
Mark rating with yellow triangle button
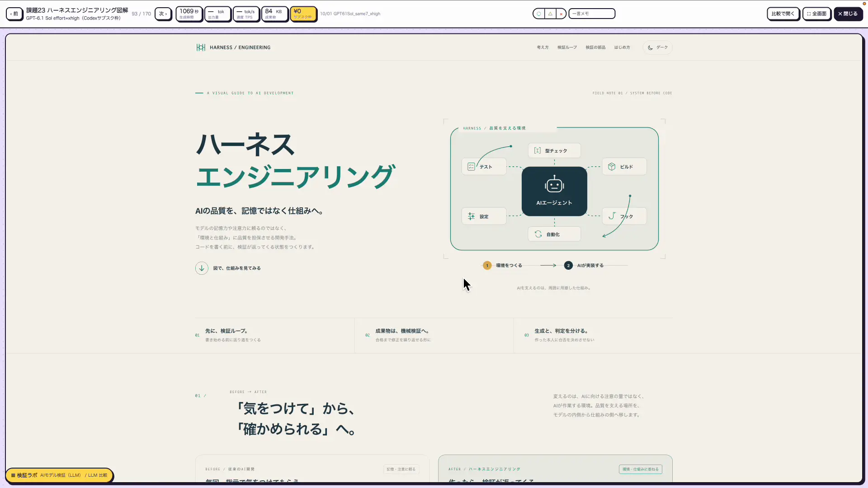550,14
